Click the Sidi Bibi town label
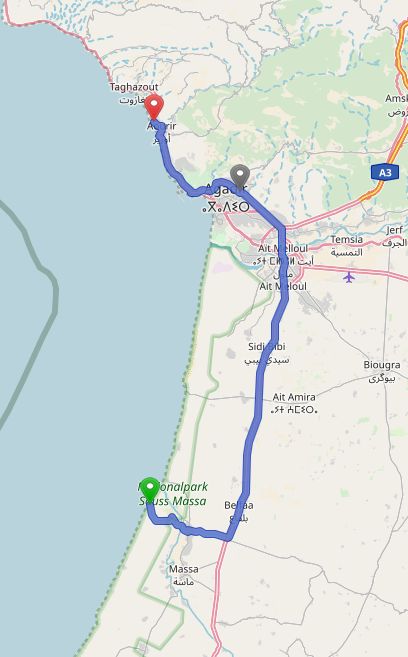Image resolution: width=408 pixels, height=657 pixels. (266, 347)
